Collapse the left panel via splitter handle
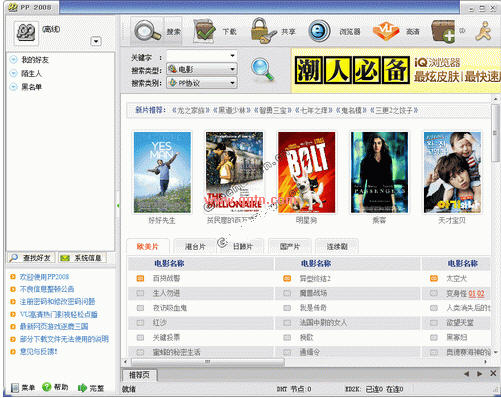Screen dimensions: 501x398 (x=118, y=206)
